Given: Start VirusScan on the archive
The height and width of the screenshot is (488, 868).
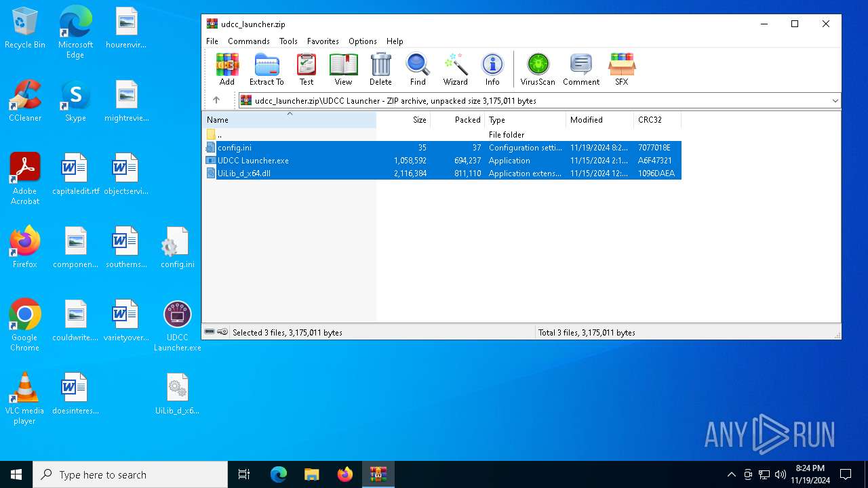Looking at the screenshot, I should [538, 69].
